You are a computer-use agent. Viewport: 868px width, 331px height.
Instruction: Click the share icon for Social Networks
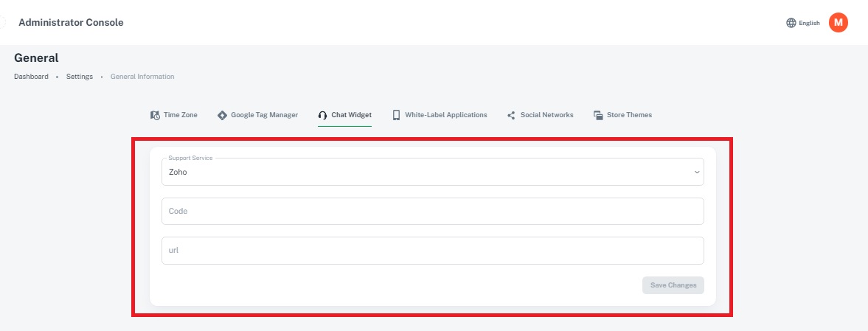511,115
